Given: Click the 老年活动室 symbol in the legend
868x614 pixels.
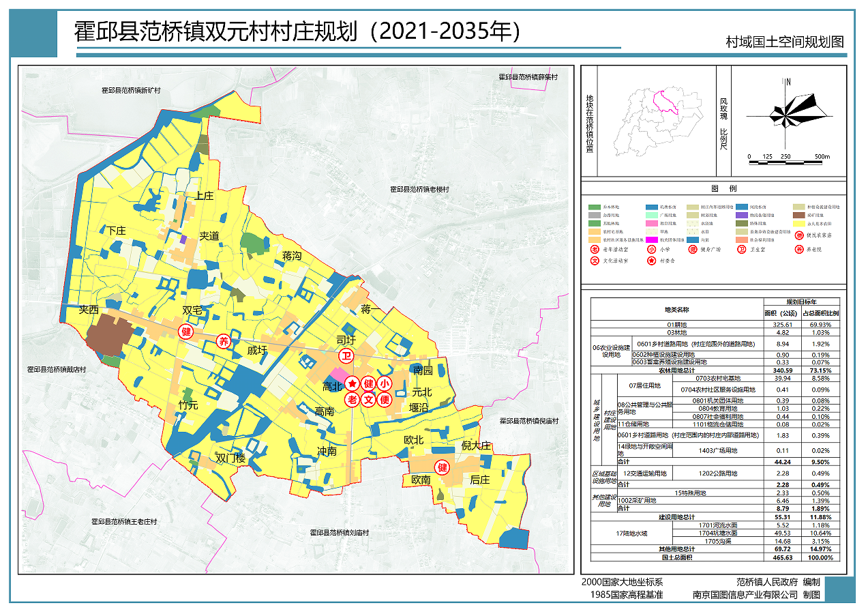Looking at the screenshot, I should (x=594, y=249).
